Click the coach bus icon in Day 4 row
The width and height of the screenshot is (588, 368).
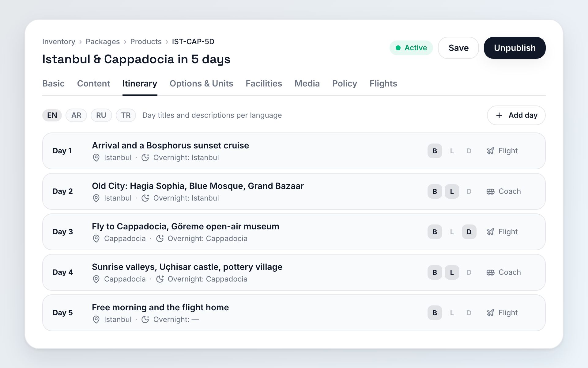tap(491, 272)
